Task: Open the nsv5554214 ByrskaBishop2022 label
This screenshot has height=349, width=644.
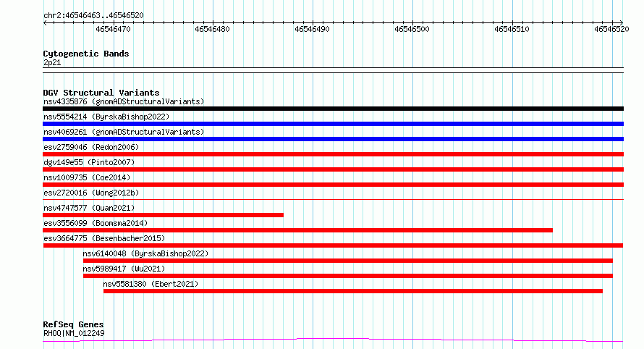Action: click(106, 117)
